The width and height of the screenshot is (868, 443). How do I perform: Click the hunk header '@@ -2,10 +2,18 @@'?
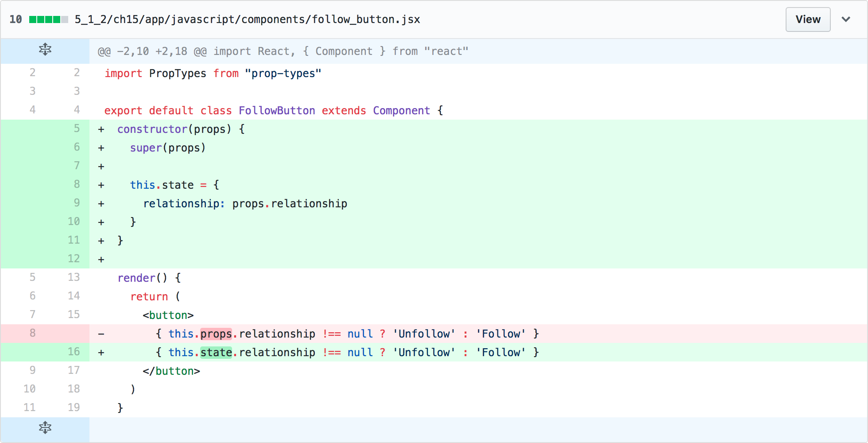coord(152,51)
